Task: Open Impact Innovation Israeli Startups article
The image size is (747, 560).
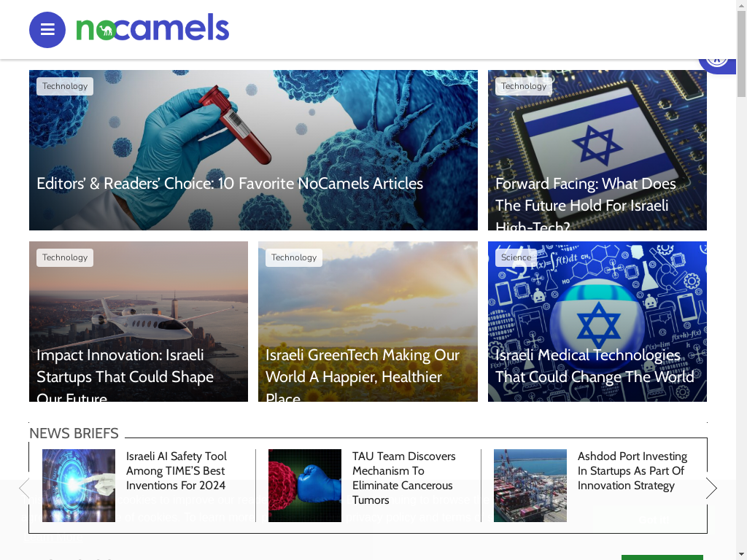Action: [x=125, y=376]
